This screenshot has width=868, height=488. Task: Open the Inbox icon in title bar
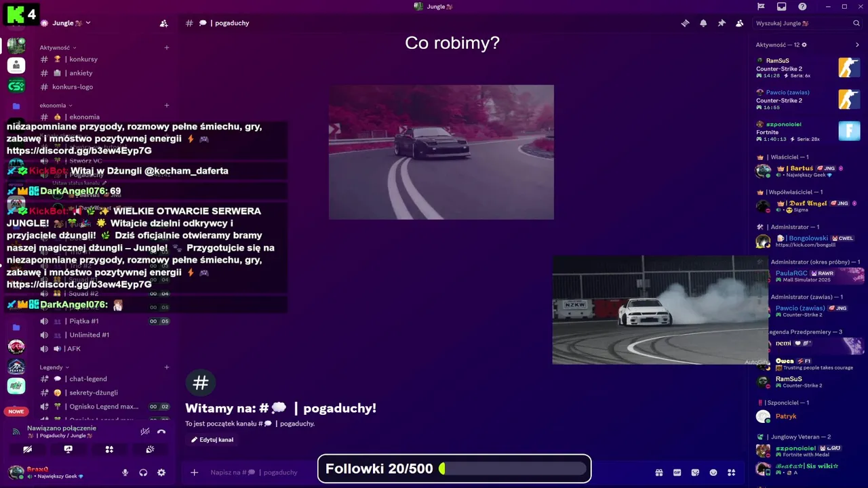coord(781,7)
